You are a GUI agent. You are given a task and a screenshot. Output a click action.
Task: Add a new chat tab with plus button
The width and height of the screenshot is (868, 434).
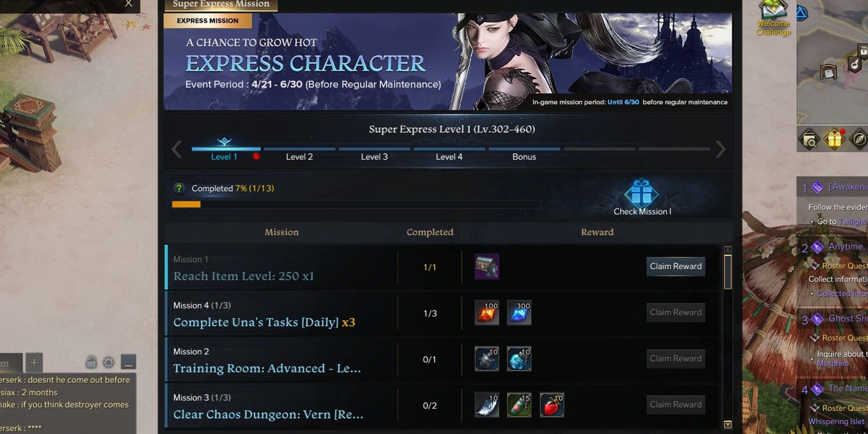tap(34, 362)
